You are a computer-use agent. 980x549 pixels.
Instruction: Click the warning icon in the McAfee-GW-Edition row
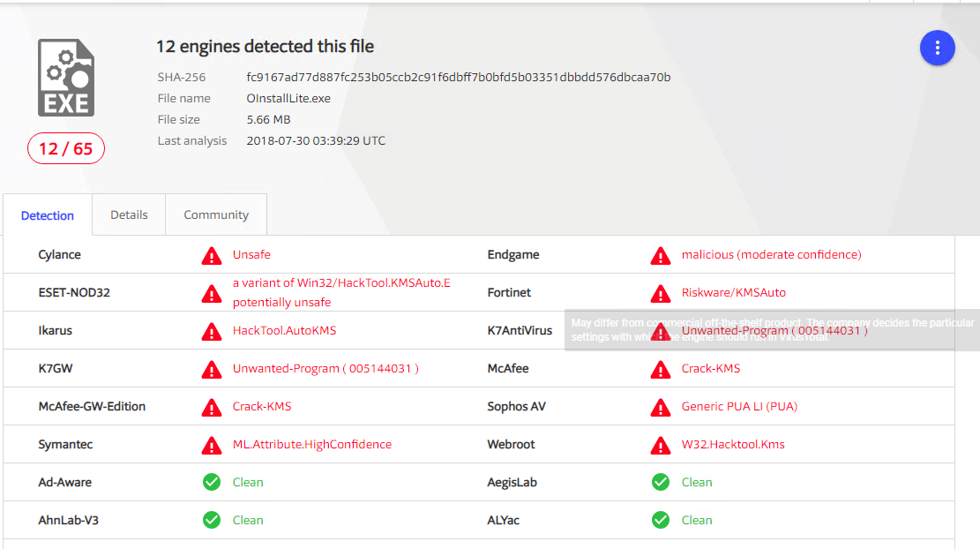[212, 408]
